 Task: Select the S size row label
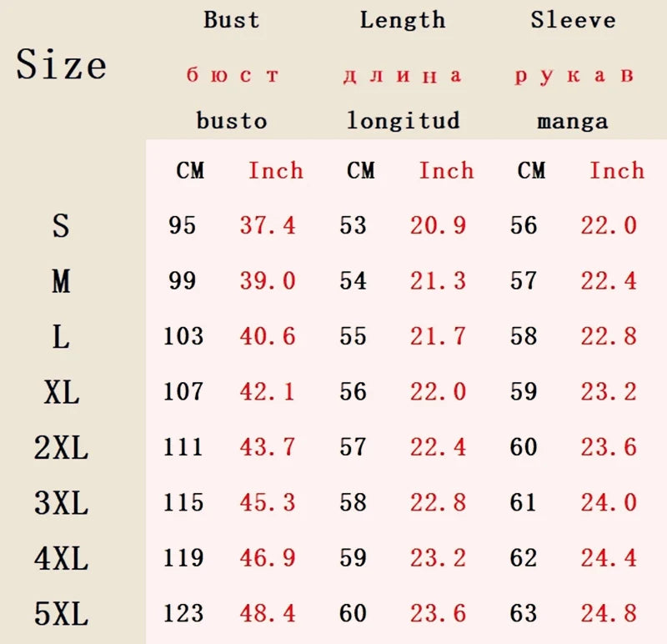(61, 226)
